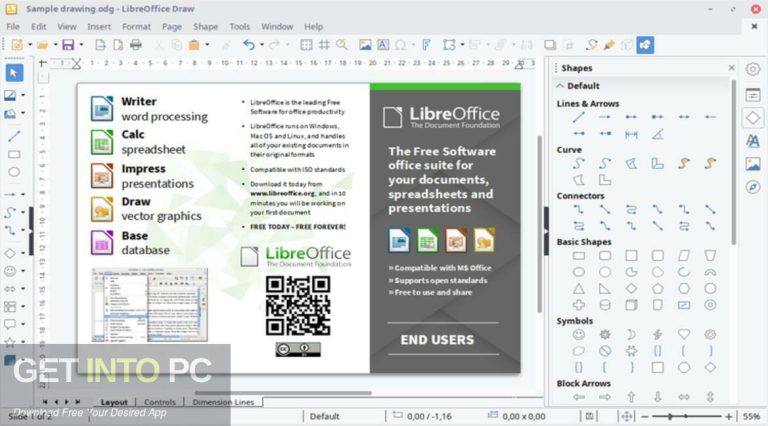
Task: Click the Export as PDF icon
Action: (x=118, y=45)
